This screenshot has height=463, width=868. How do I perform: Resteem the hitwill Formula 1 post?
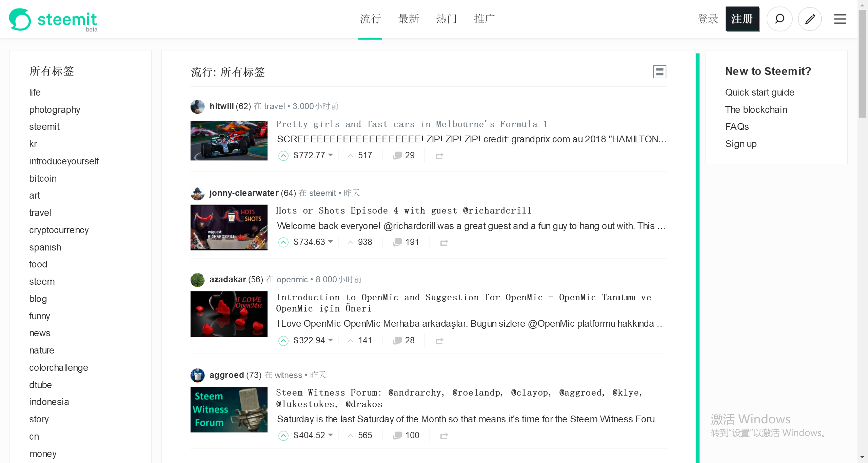[x=439, y=156]
